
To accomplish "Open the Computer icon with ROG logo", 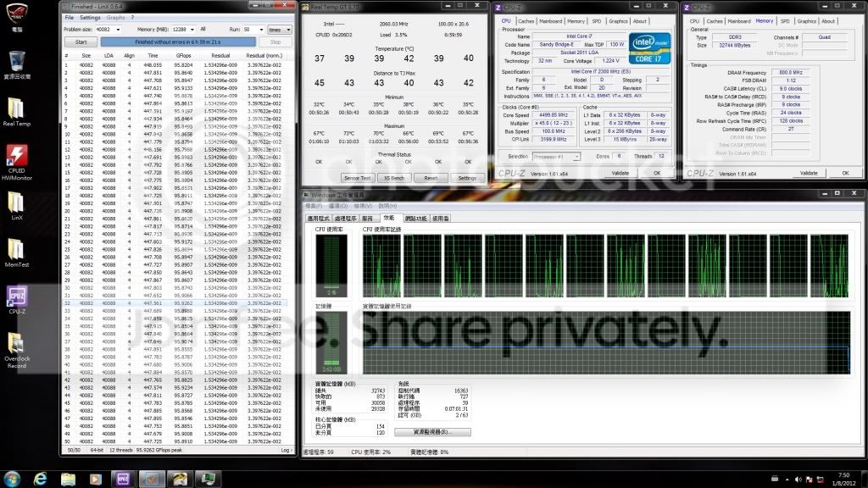I will click(x=17, y=17).
